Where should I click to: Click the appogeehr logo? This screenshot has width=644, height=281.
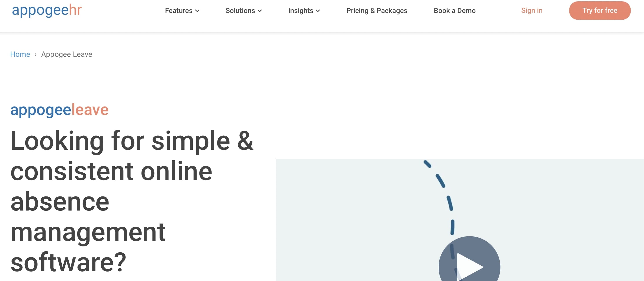(x=47, y=10)
